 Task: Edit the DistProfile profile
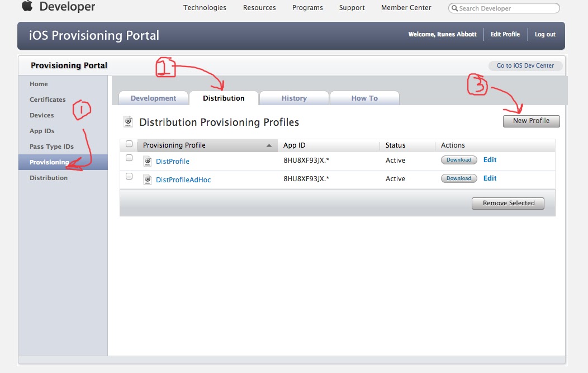click(x=490, y=160)
